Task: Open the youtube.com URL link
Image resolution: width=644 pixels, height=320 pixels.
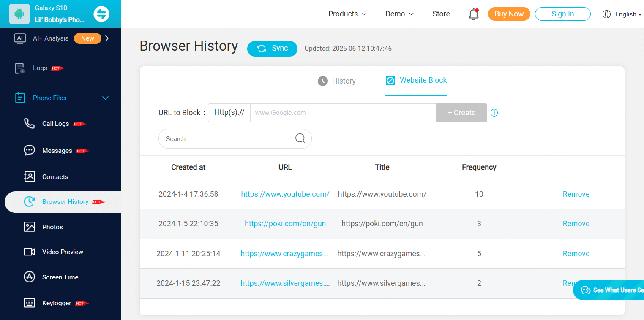Action: [x=285, y=194]
